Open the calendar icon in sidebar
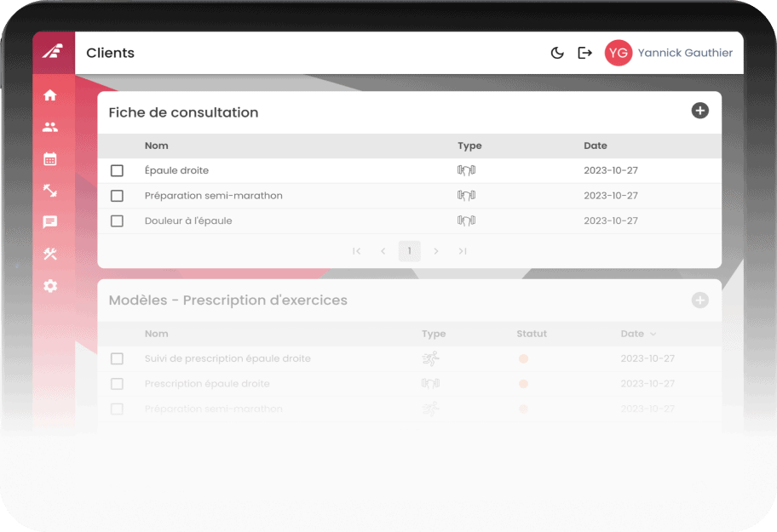This screenshot has width=777, height=532. [x=50, y=159]
